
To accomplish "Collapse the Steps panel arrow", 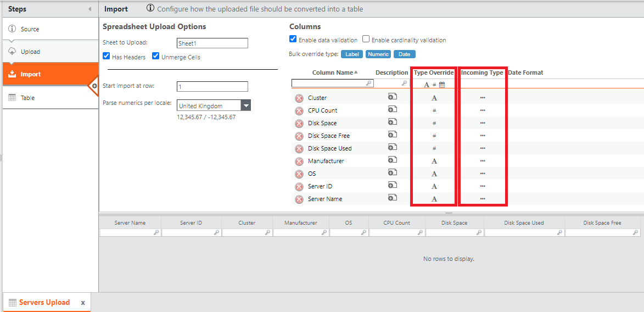I will point(89,9).
